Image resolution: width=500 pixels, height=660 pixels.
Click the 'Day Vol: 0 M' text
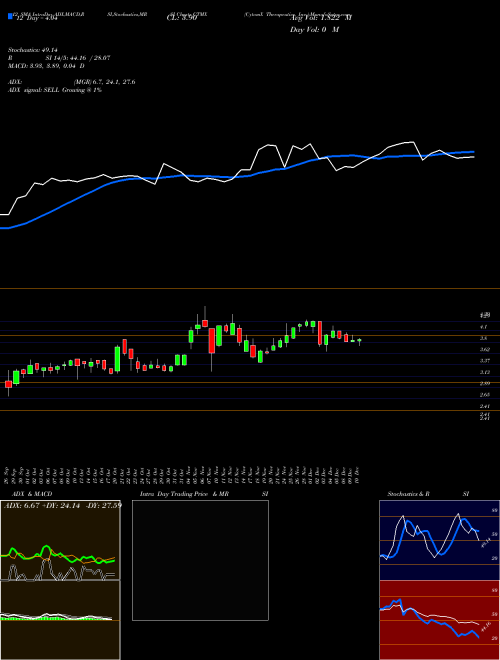[x=314, y=30]
